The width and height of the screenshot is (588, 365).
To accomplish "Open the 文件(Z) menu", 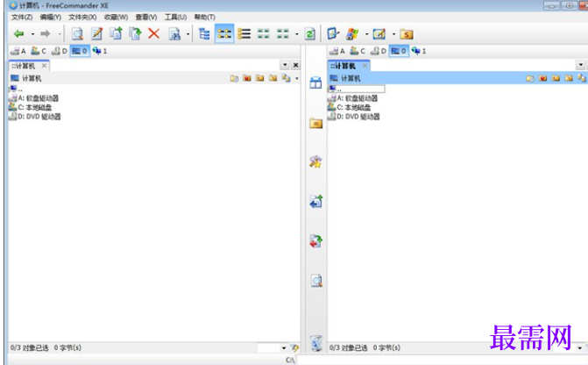I will pos(22,18).
